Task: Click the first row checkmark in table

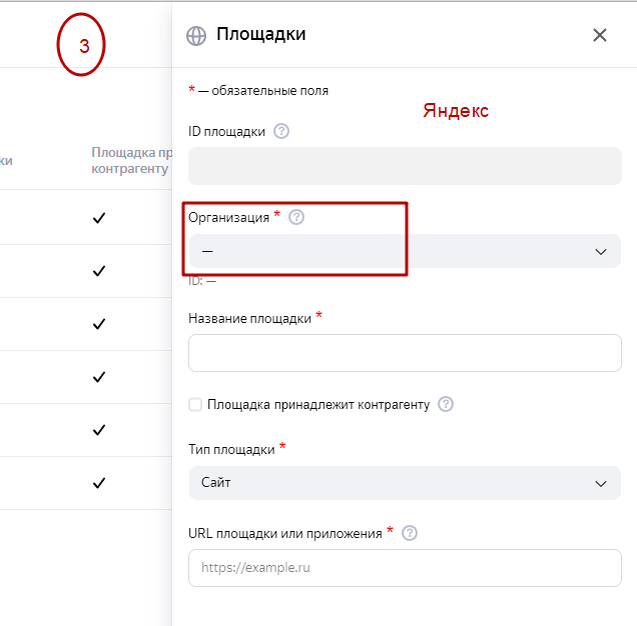Action: (99, 218)
